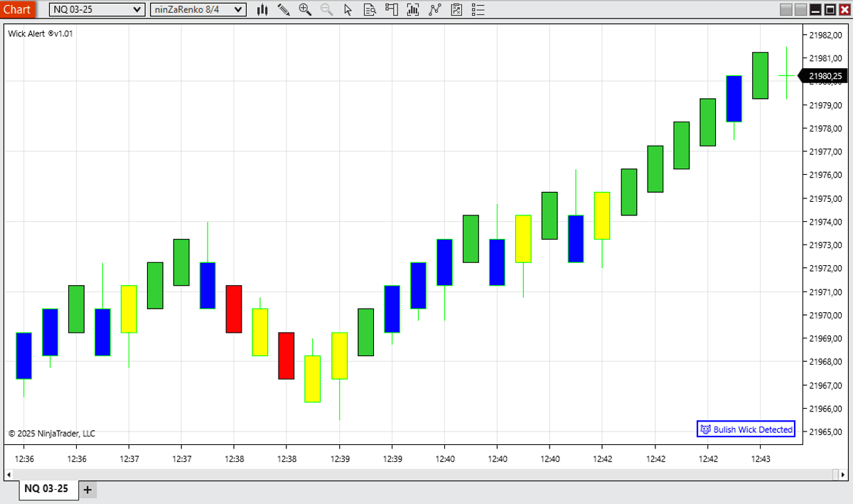Click the Chart menu label
The height and width of the screenshot is (504, 853).
(x=16, y=9)
